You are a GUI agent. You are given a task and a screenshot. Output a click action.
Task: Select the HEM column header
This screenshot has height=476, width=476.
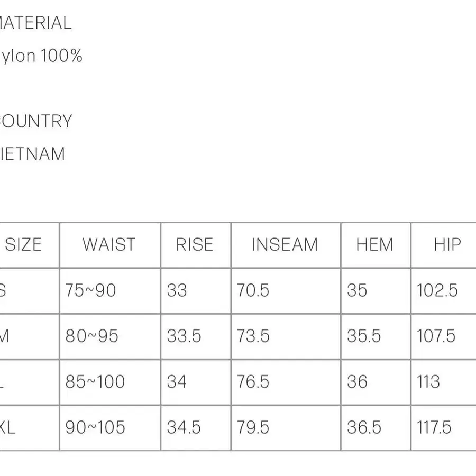coord(374,245)
